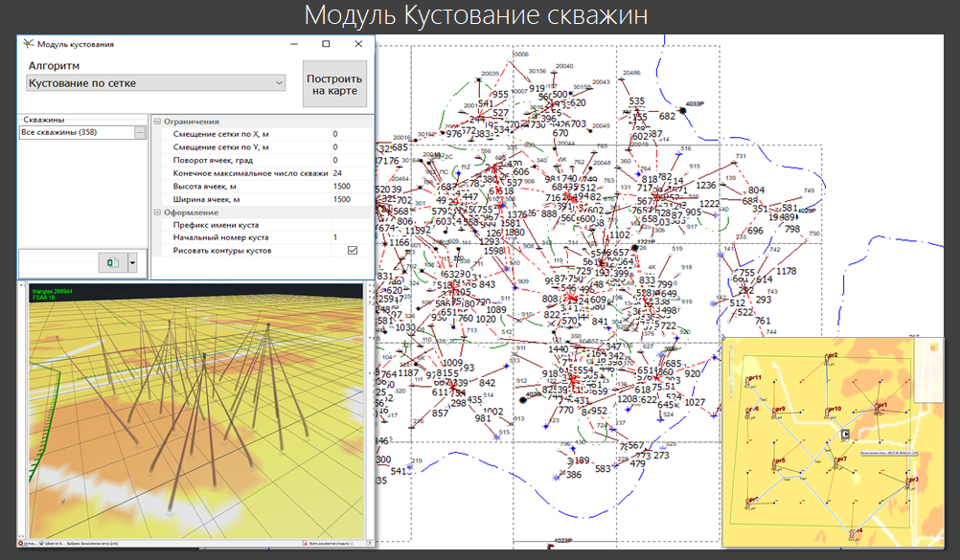Click well label 535 on the map
Screen dimensions: 960x560
coord(637,101)
